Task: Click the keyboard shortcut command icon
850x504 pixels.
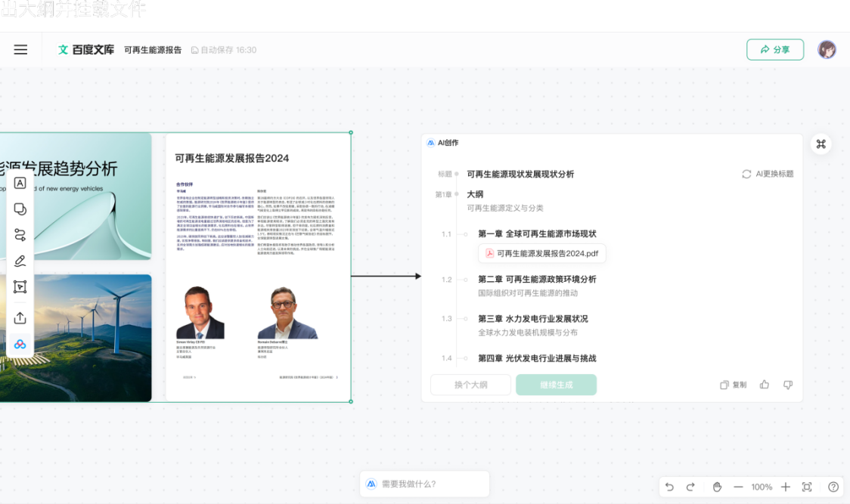Action: [821, 144]
